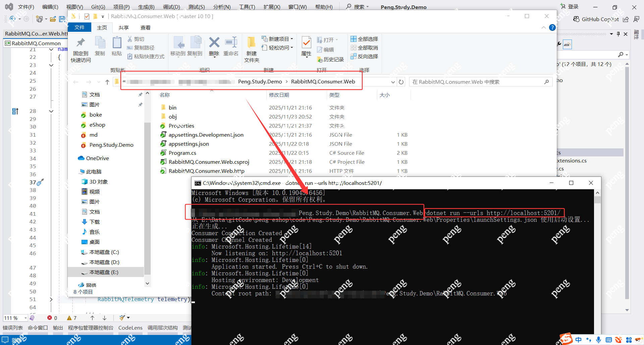Click the blue Explorer help question mark
Viewport: 644px width, 345px height.
click(x=552, y=27)
